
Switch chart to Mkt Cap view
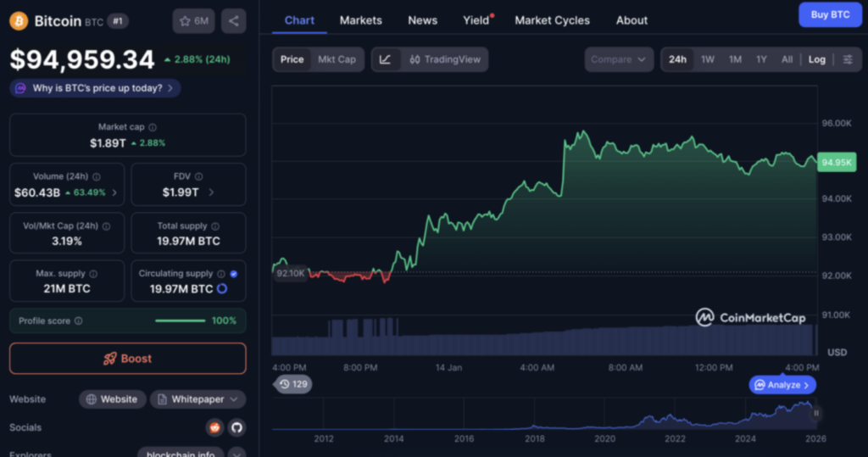(x=337, y=59)
